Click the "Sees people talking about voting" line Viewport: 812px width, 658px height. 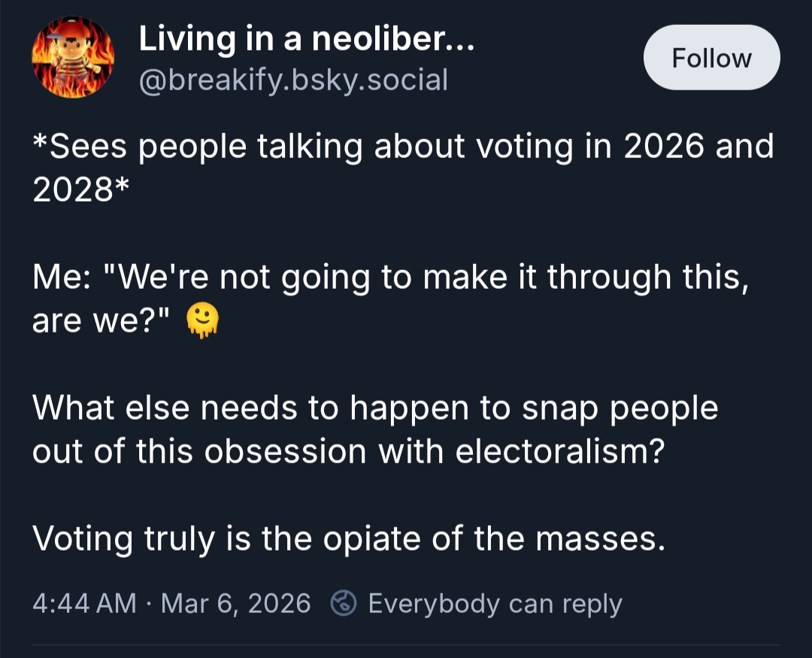click(x=403, y=146)
